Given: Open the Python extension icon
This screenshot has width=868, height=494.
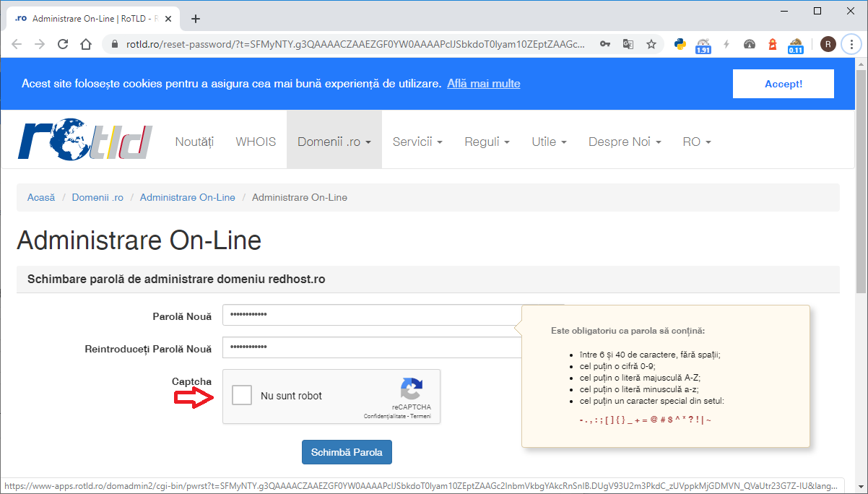Looking at the screenshot, I should pyautogui.click(x=680, y=44).
